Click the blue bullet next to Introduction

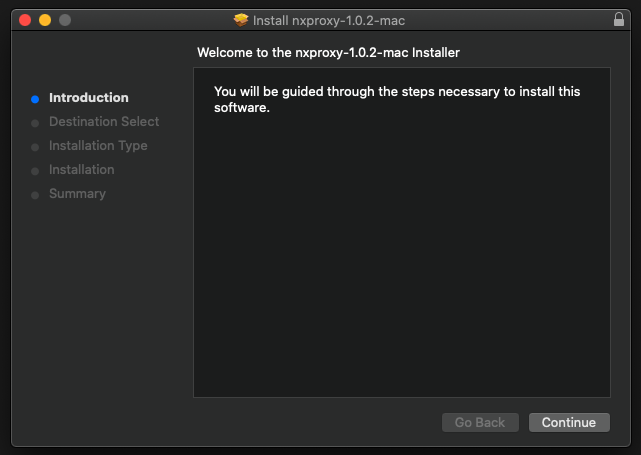[35, 99]
